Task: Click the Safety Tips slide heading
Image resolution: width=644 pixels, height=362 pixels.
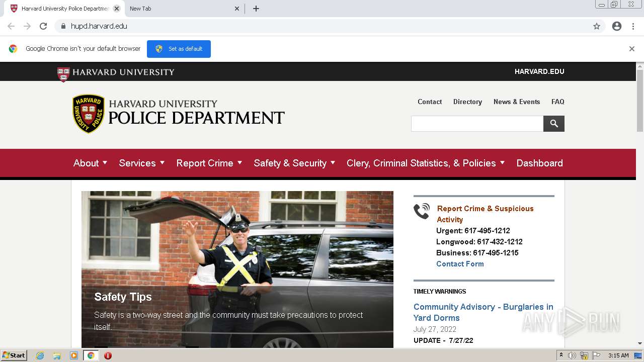Action: 123,297
